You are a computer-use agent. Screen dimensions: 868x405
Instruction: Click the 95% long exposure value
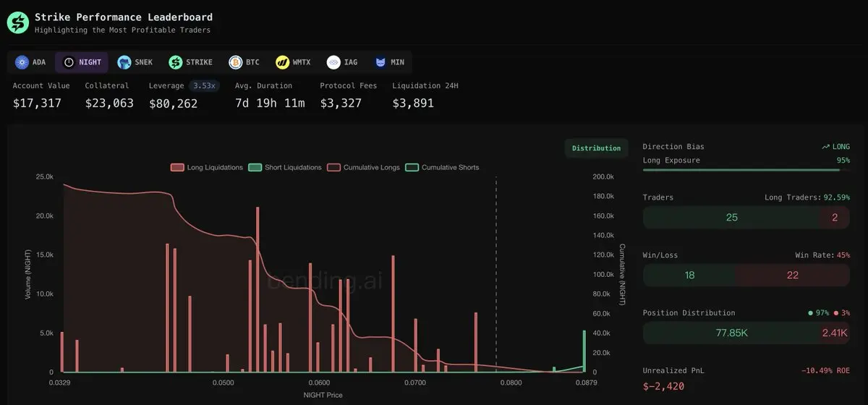click(x=843, y=160)
